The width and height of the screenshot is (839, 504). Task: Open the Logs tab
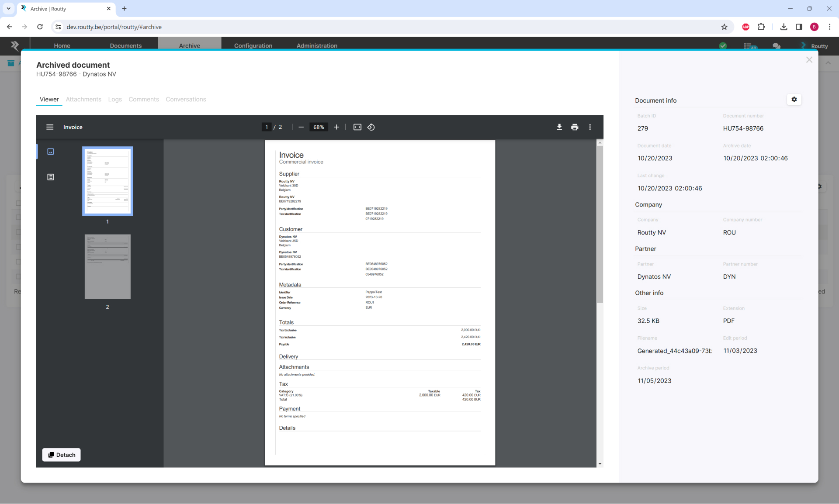click(115, 100)
